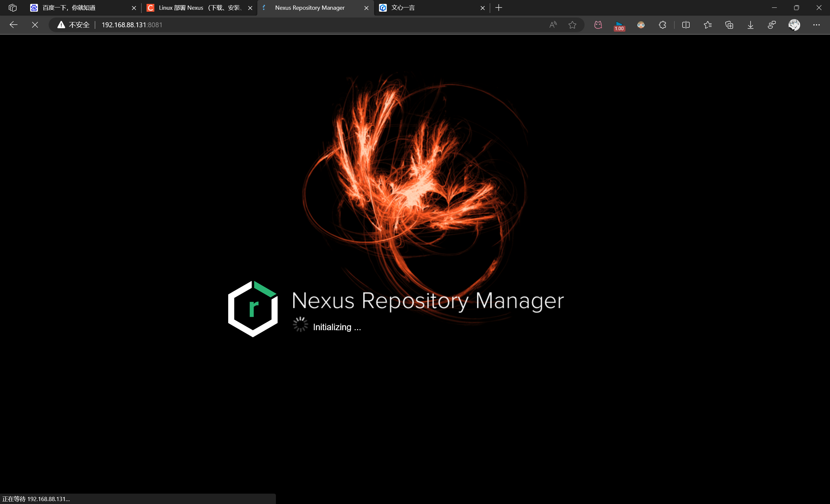Click the favorites star icon in address bar
This screenshot has height=504, width=830.
(573, 24)
